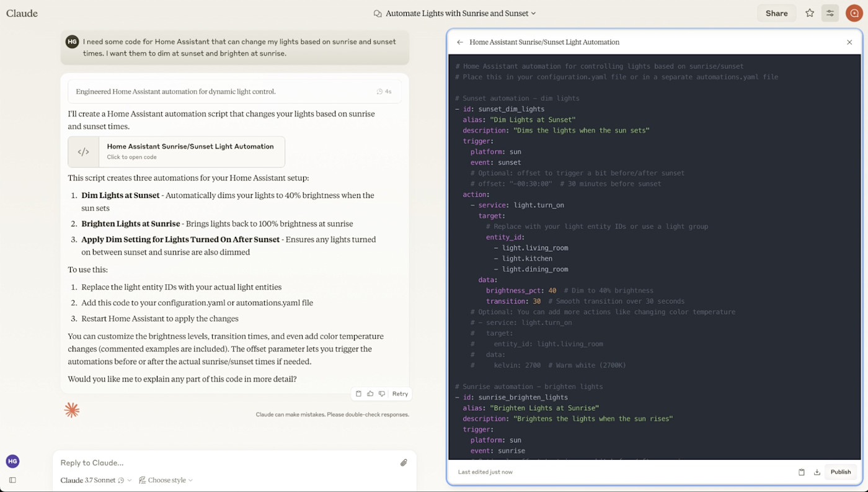Click Retry on the response
Screen dimensions: 868x492
400,393
